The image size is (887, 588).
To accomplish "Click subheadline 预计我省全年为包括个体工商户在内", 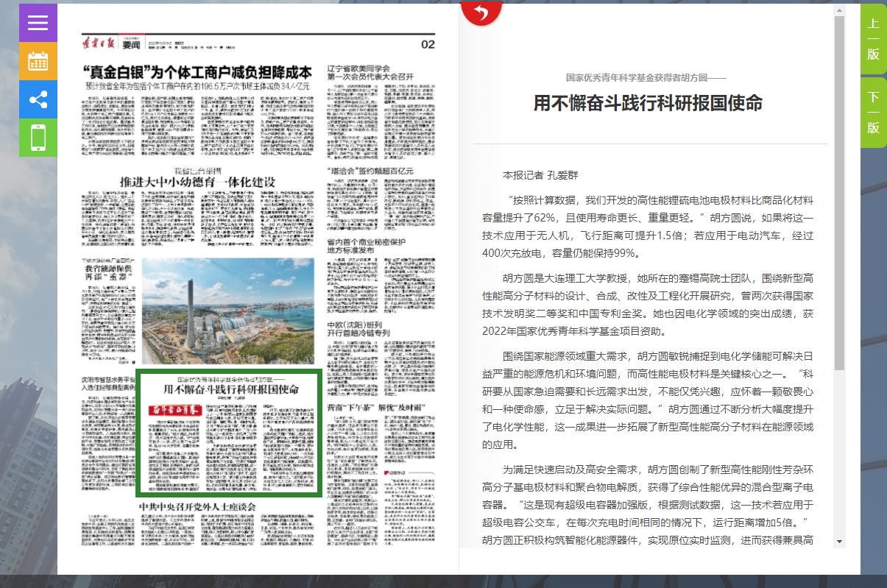I will click(x=196, y=87).
